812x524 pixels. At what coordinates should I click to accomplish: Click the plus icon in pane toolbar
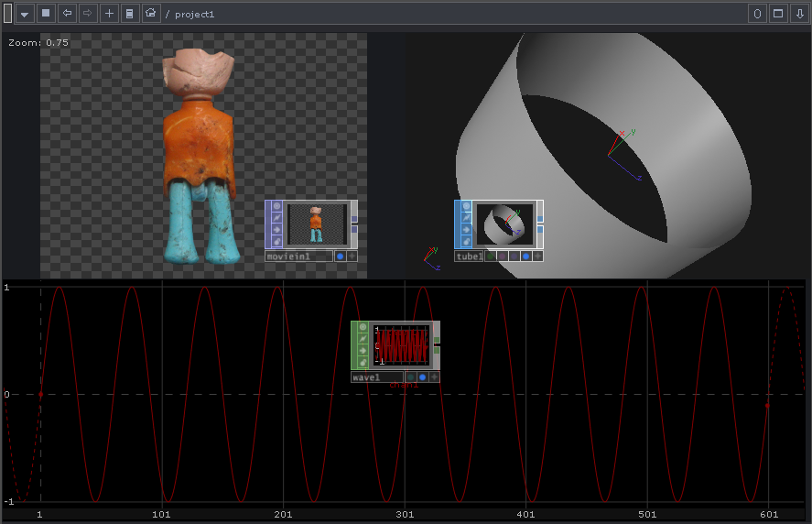[x=109, y=14]
